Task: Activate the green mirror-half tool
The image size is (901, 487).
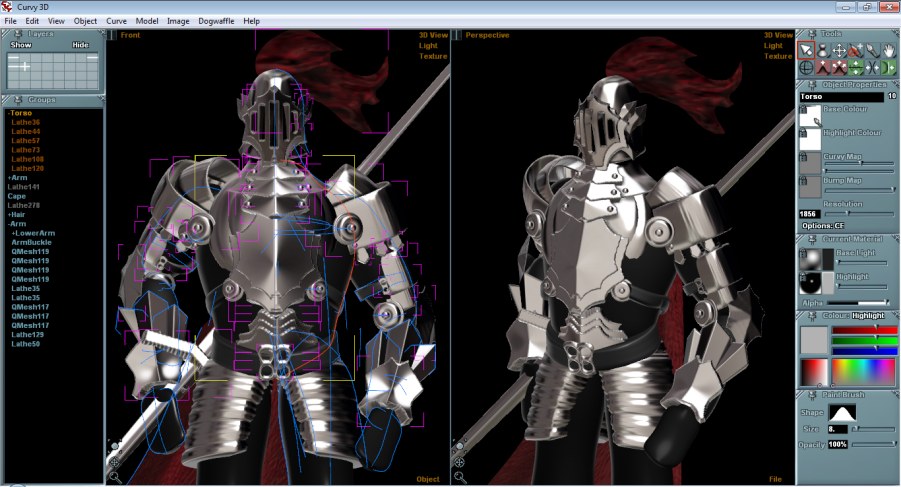Action: click(x=888, y=68)
